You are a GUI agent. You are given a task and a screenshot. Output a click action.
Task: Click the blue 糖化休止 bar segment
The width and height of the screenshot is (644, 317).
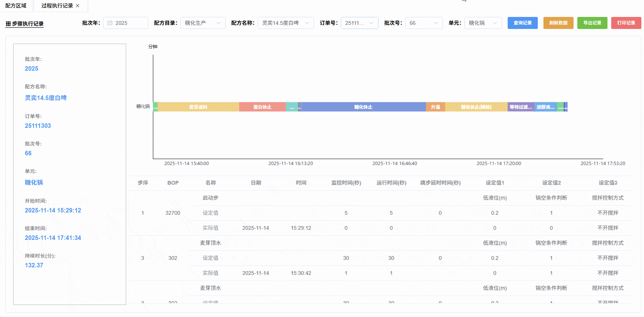tap(363, 107)
